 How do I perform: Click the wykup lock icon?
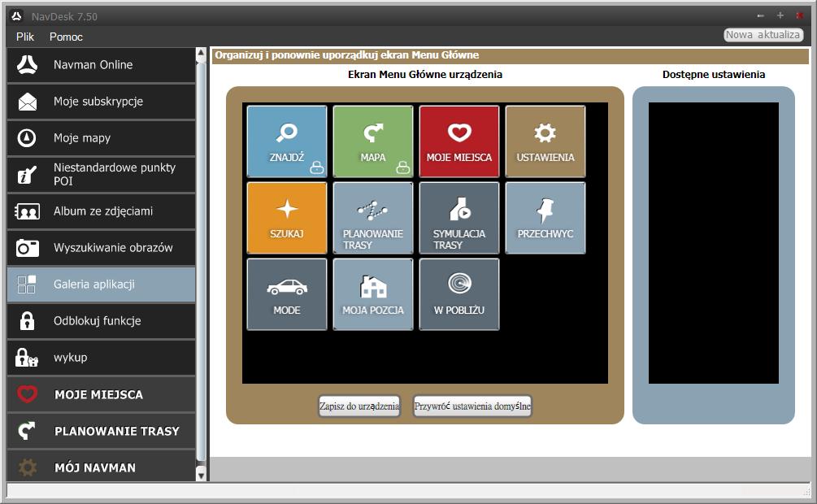27,358
